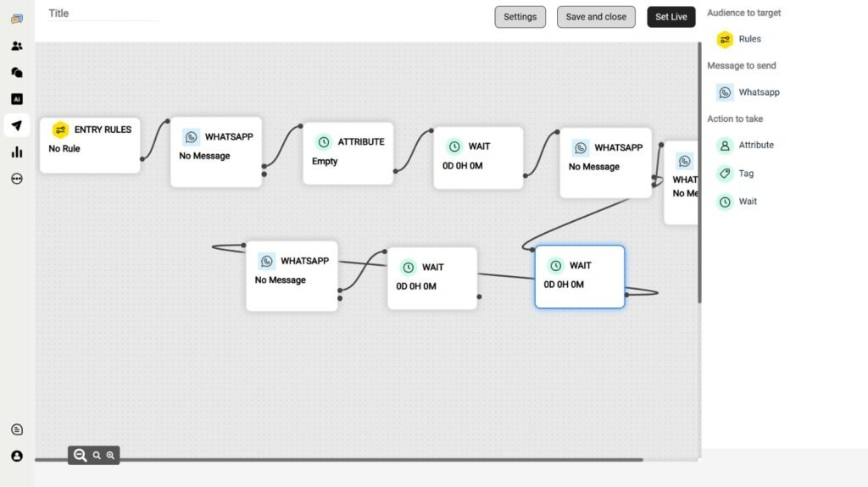Select the ENTRY RULES node
Screen dimensions: 868x487
tap(90, 146)
